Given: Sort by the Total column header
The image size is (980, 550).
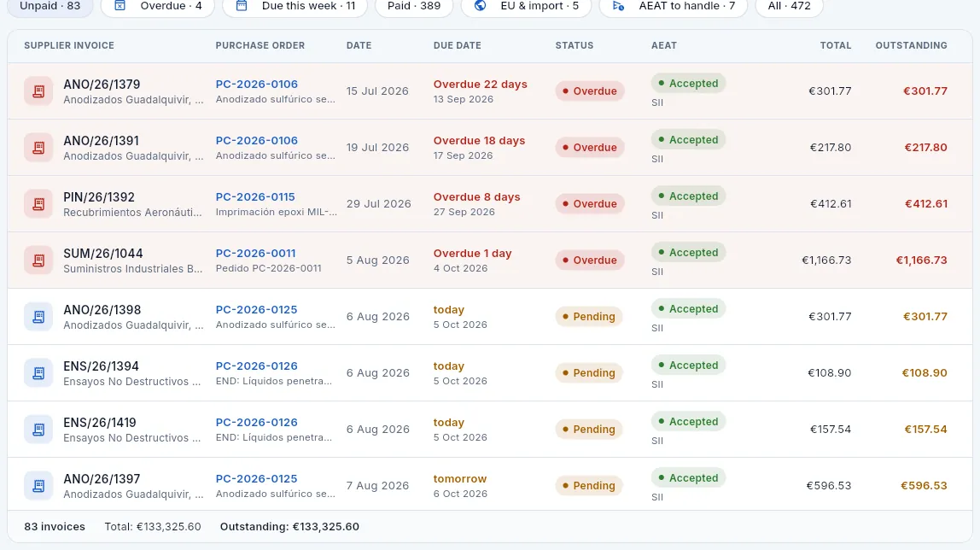Looking at the screenshot, I should 836,45.
